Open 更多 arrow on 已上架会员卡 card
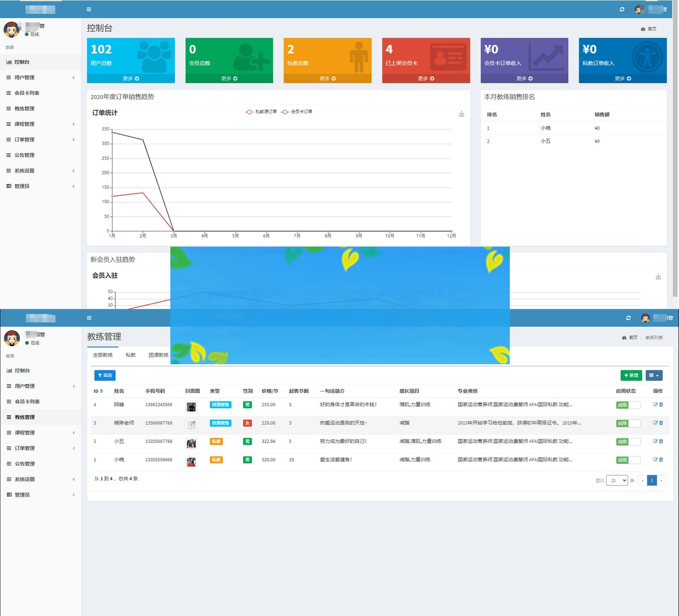This screenshot has height=616, width=679. [x=426, y=79]
